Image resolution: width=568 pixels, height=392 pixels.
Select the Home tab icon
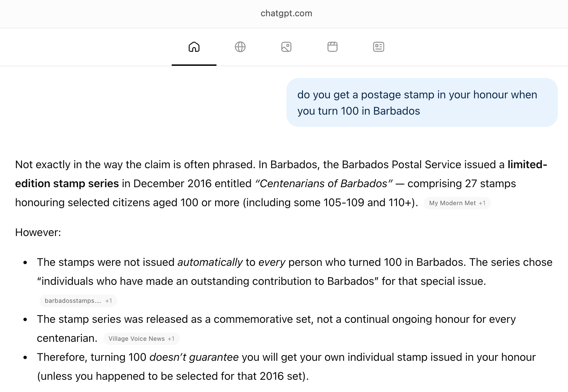point(194,47)
